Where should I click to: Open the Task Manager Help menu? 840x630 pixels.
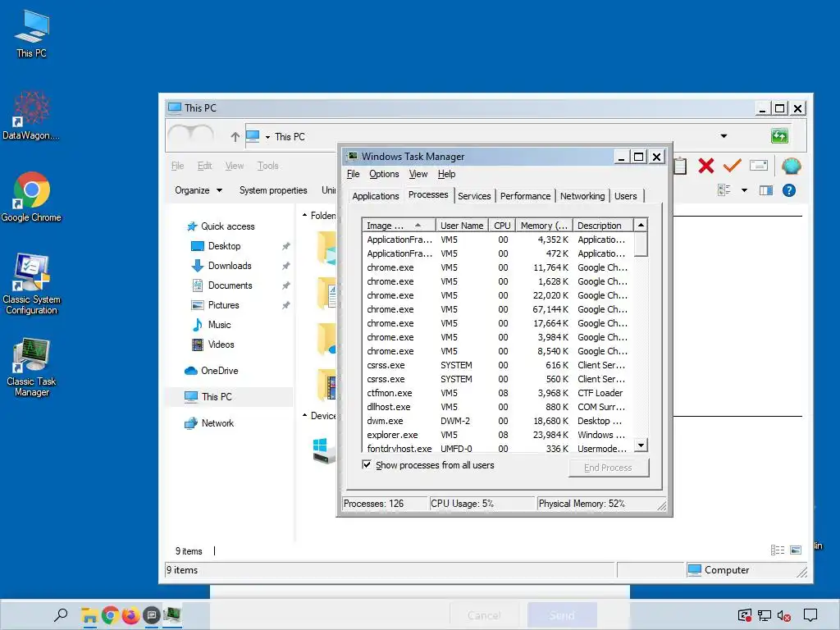point(446,174)
